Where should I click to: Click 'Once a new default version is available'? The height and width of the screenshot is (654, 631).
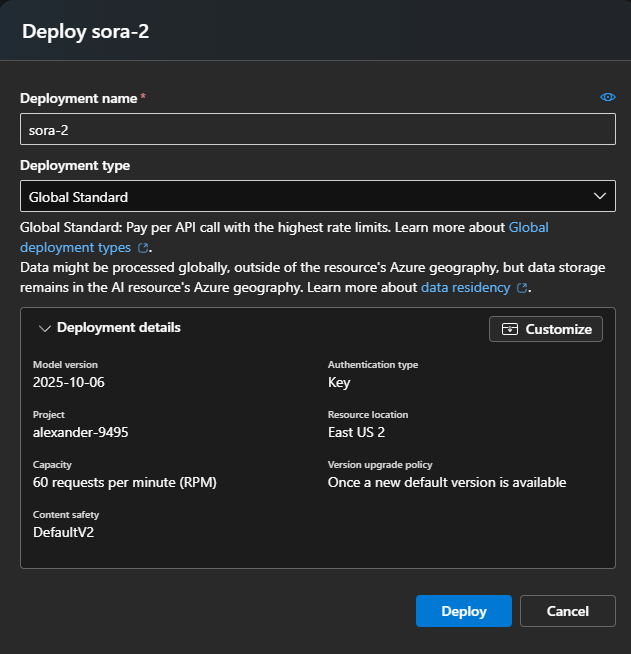pyautogui.click(x=447, y=483)
